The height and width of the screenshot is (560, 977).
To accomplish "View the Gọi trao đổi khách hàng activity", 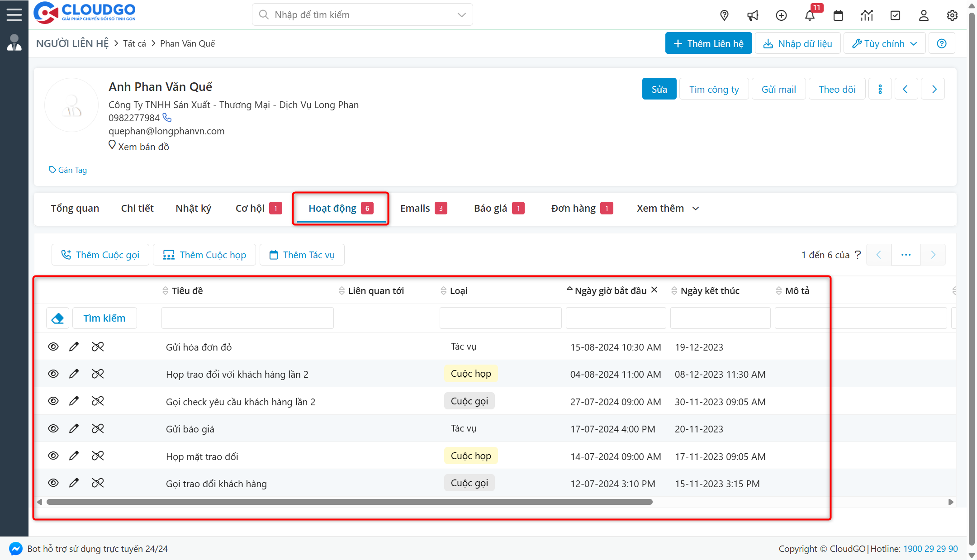I will click(53, 483).
